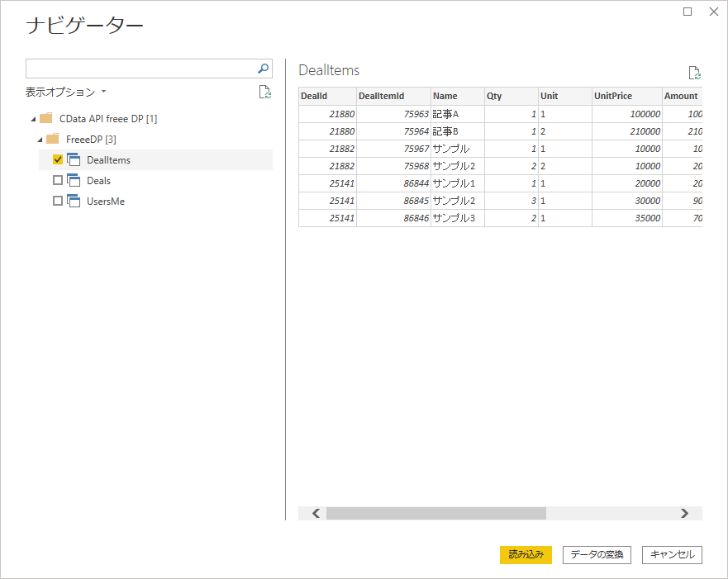Click the Deals table icon
Image resolution: width=728 pixels, height=579 pixels.
[x=74, y=180]
